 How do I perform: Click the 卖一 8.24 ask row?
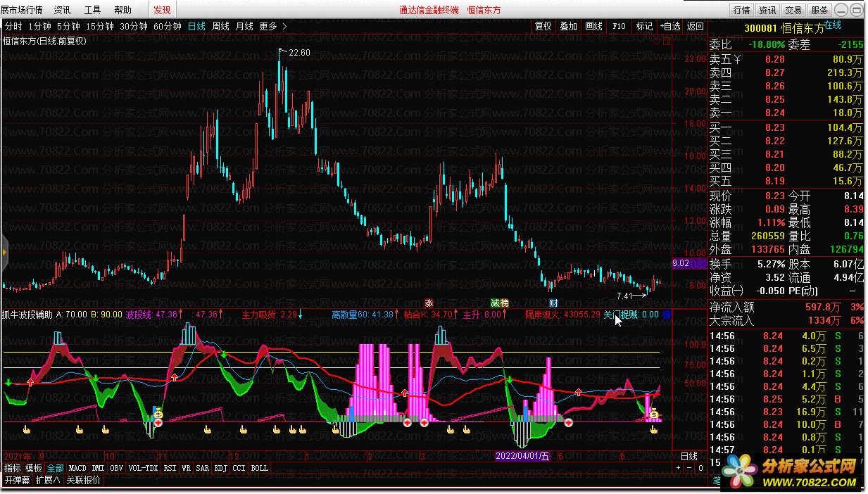point(786,113)
